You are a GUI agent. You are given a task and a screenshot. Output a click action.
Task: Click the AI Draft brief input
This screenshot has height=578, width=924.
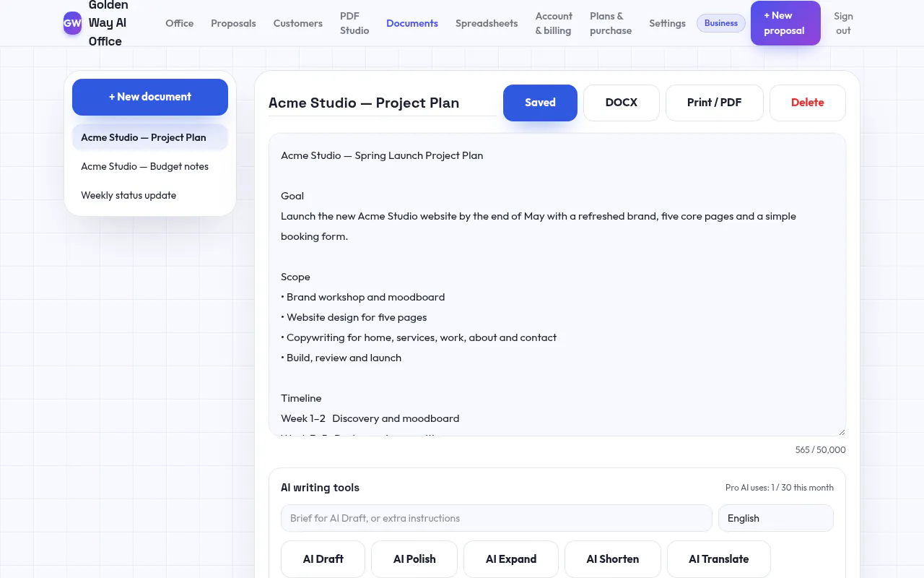[497, 518]
